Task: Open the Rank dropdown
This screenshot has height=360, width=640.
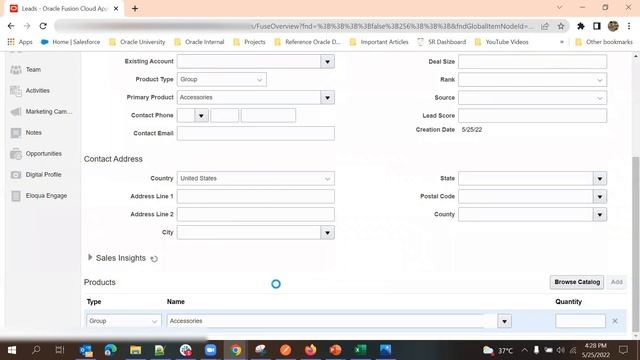Action: [532, 80]
